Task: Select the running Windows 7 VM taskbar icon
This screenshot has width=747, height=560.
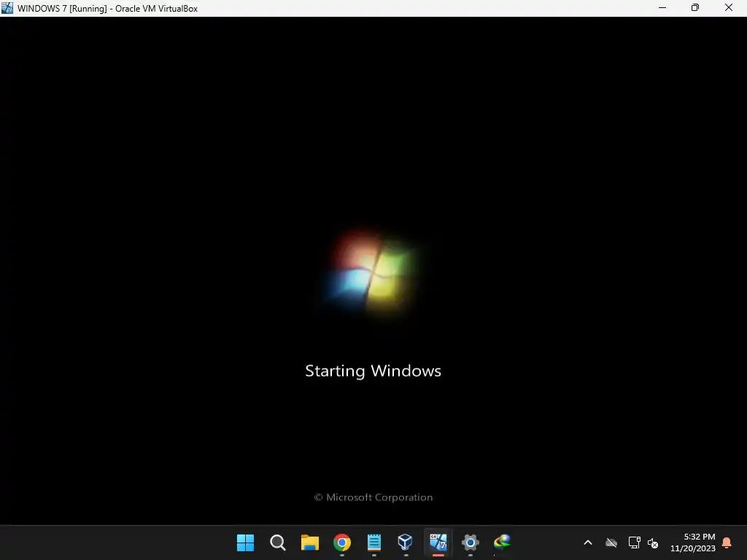Action: pyautogui.click(x=438, y=542)
